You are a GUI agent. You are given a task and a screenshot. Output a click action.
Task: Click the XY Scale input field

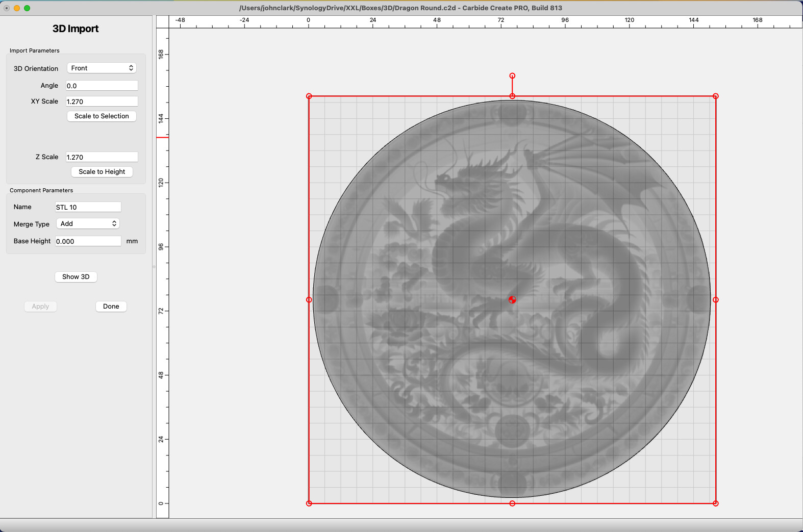tap(102, 102)
